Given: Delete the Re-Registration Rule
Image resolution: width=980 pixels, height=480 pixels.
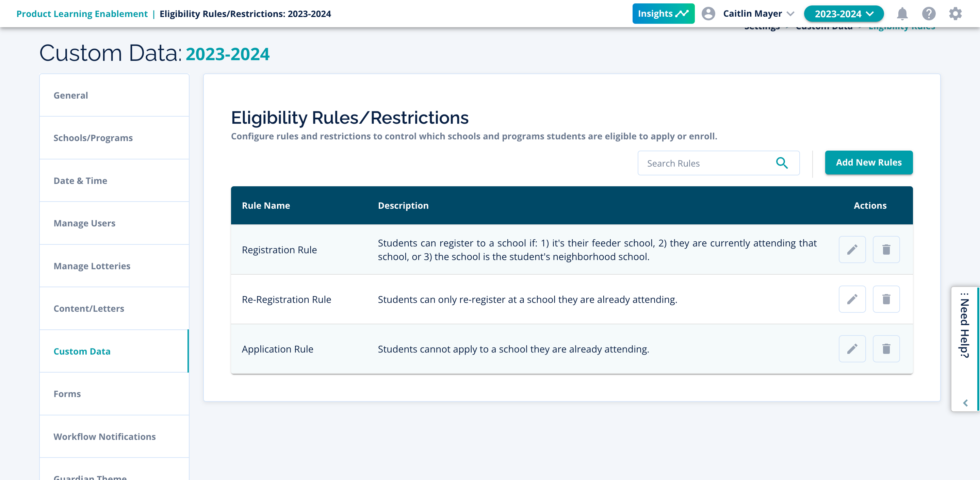Looking at the screenshot, I should (886, 299).
